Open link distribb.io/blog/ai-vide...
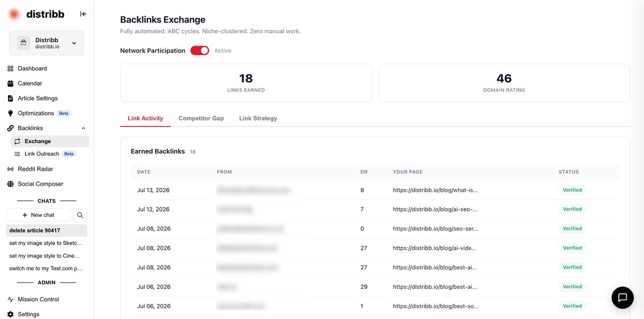 435,248
